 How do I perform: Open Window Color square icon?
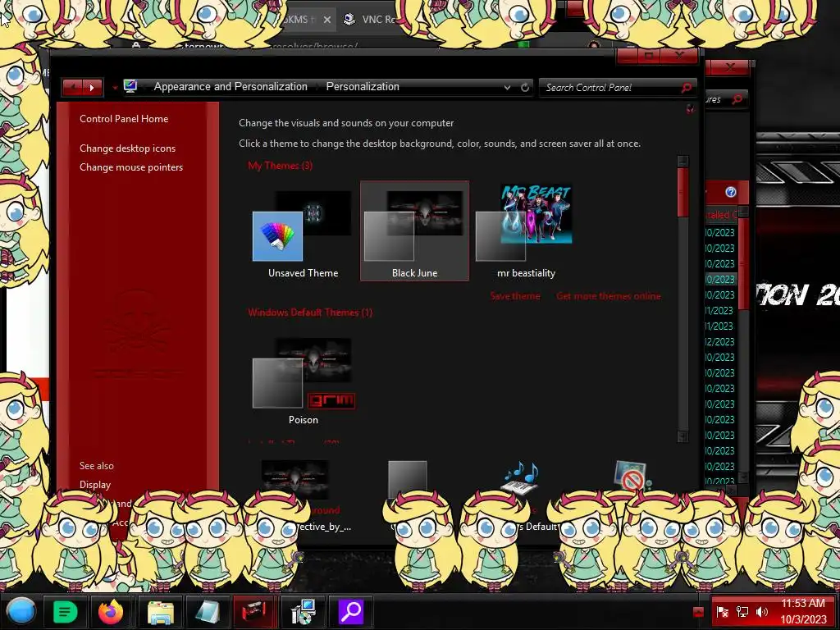(x=407, y=479)
